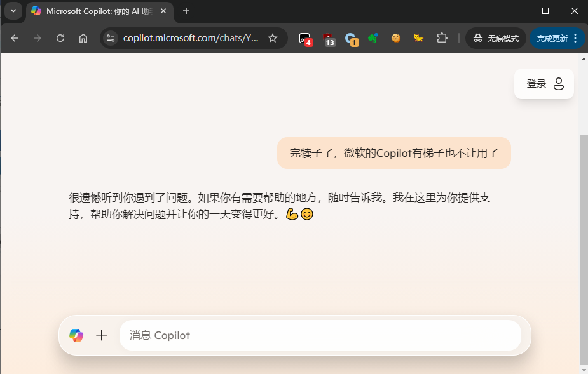Click the 无痕模式 incognito indicator

496,38
